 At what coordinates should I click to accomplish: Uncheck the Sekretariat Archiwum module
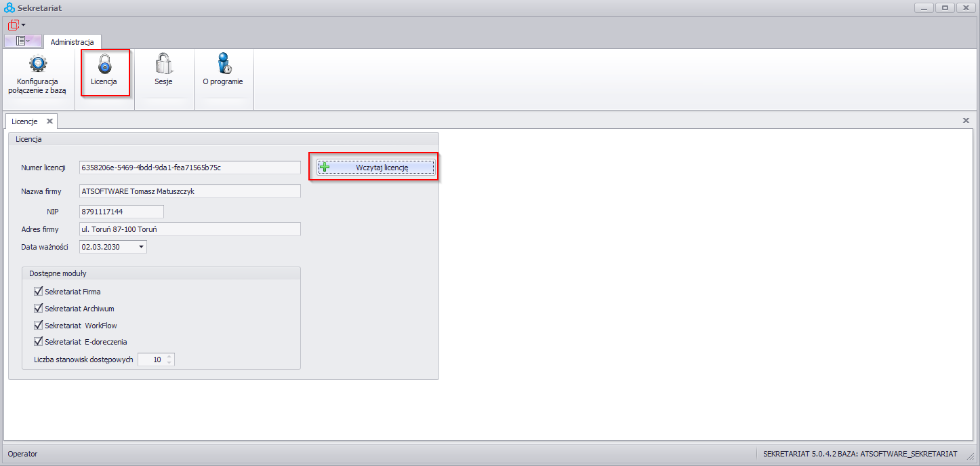38,309
